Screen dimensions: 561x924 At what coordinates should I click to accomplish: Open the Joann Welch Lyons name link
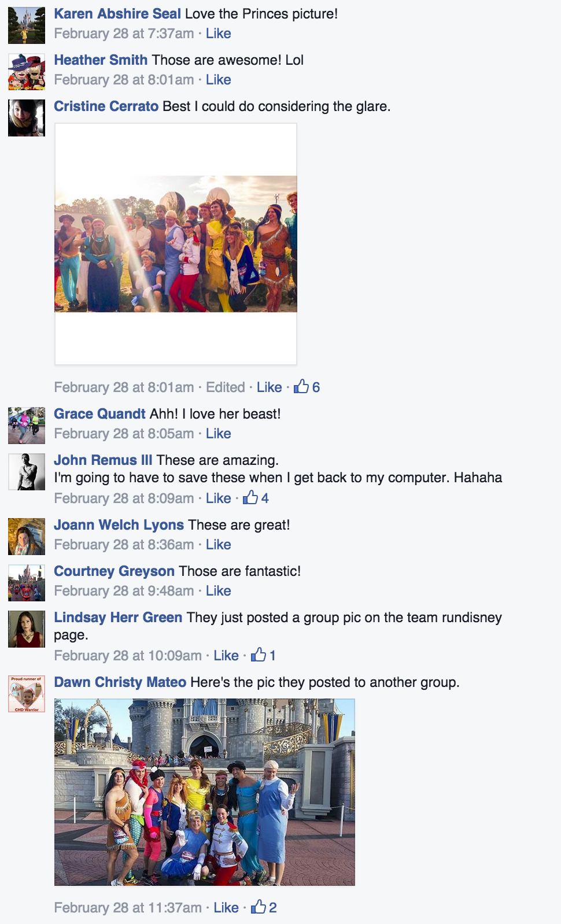pyautogui.click(x=119, y=525)
